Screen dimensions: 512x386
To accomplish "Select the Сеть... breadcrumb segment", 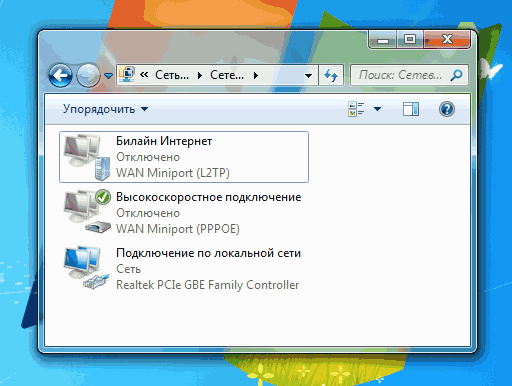I will click(x=172, y=75).
